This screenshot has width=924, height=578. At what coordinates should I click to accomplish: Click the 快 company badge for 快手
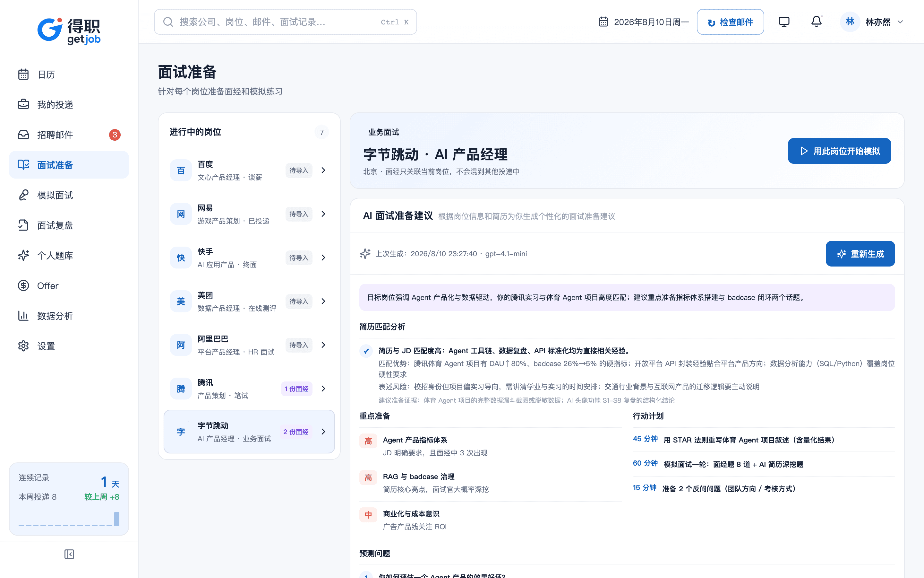(x=181, y=258)
